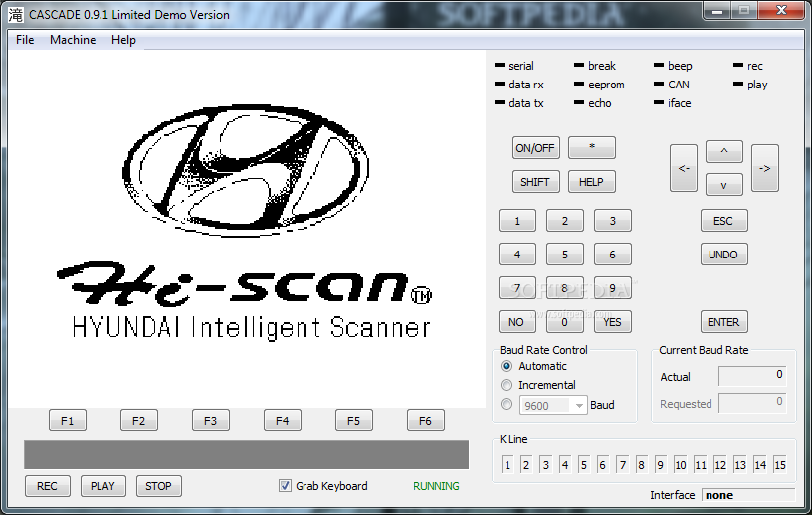Click the SHIFT button
This screenshot has width=812, height=515.
click(535, 182)
